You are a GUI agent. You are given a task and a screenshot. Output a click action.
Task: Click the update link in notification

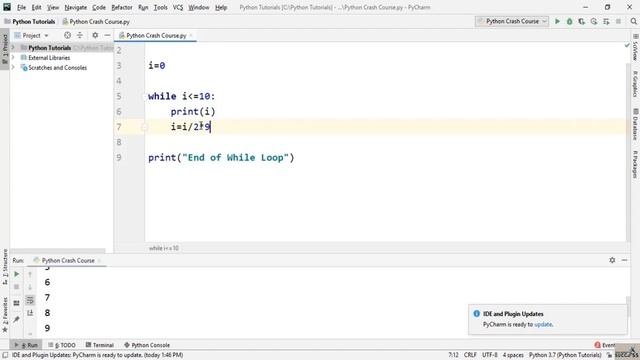coord(543,324)
